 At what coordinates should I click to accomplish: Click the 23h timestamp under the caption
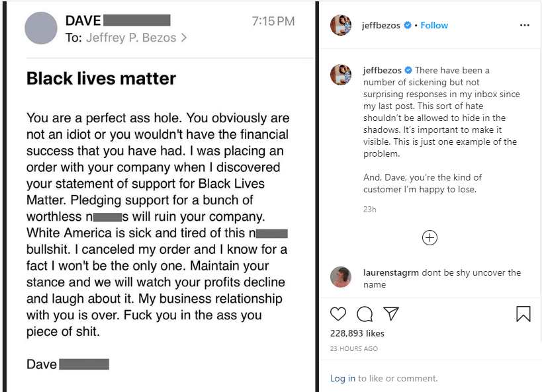pos(369,210)
